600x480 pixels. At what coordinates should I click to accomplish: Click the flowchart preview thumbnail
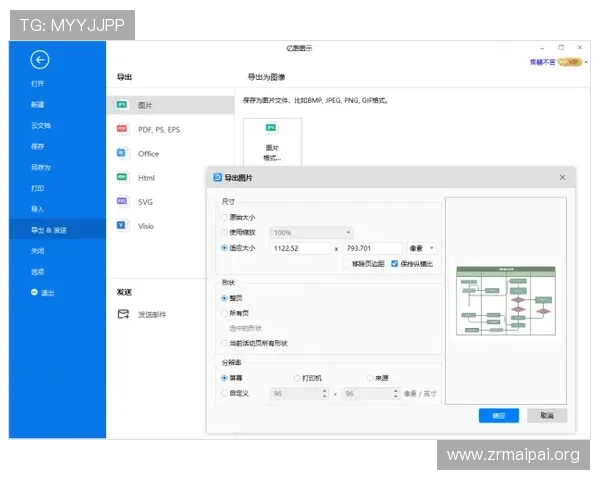pos(505,301)
